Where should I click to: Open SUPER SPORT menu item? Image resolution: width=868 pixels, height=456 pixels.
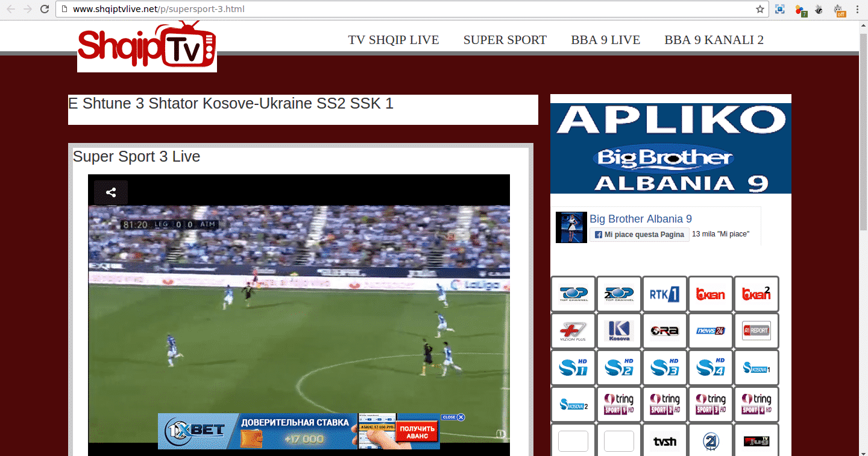505,40
